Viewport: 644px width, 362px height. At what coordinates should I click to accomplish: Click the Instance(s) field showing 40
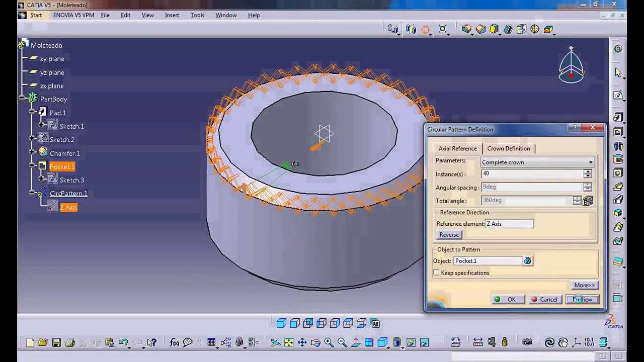click(x=532, y=174)
